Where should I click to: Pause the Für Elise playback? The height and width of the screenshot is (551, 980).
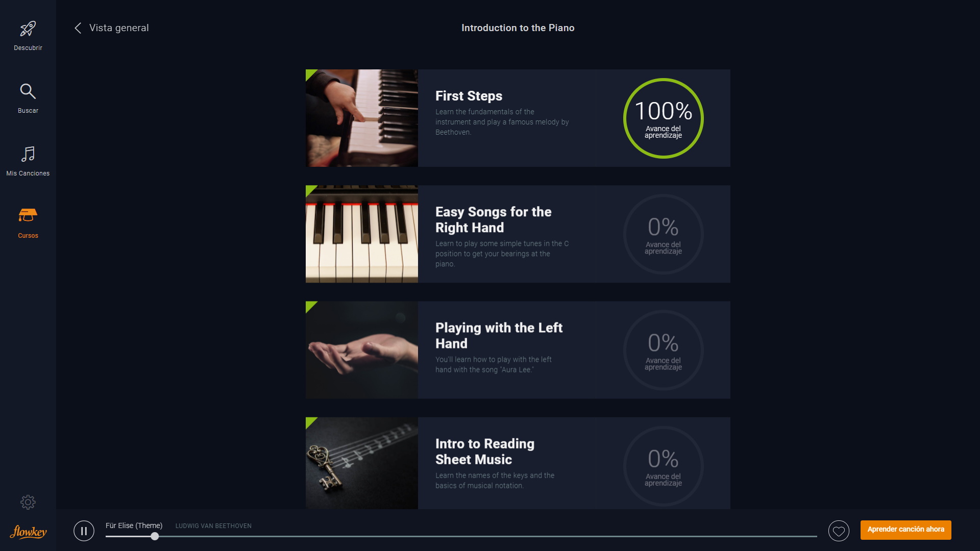tap(84, 531)
